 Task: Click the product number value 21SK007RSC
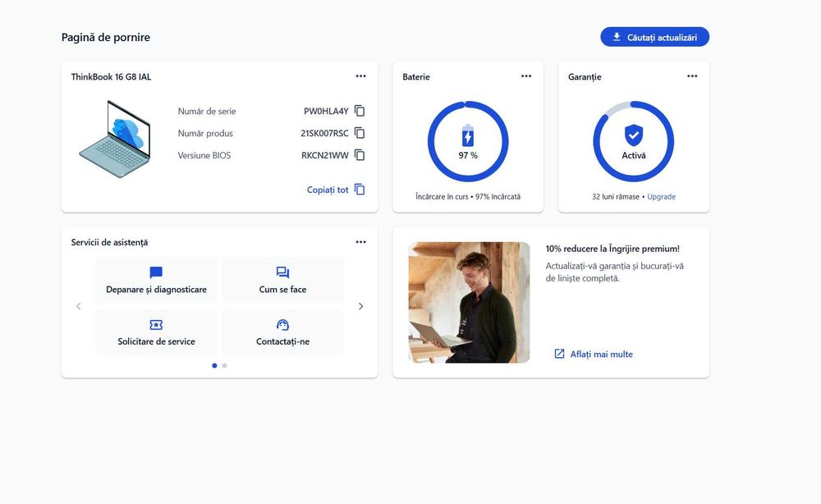point(324,133)
